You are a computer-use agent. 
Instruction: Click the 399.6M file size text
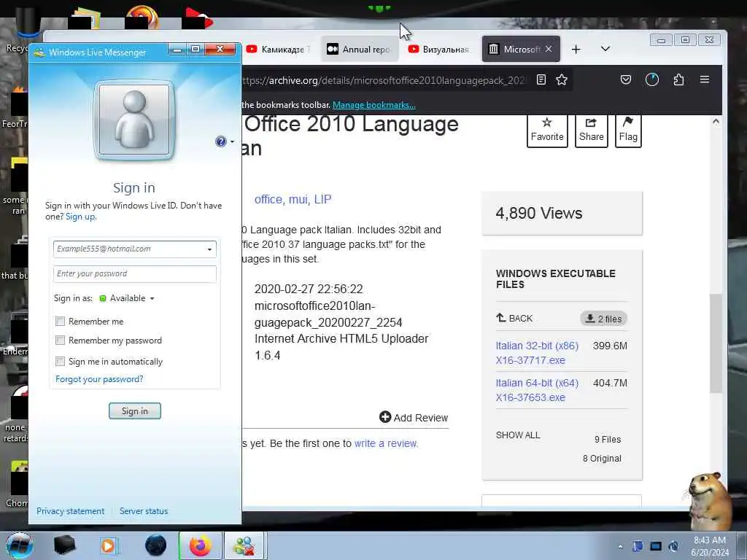[x=611, y=346]
